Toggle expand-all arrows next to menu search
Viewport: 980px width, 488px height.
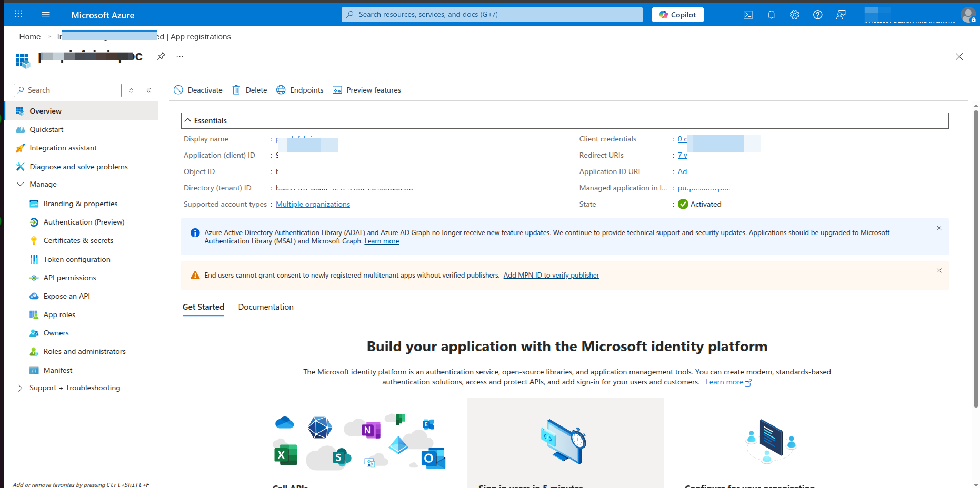click(132, 90)
